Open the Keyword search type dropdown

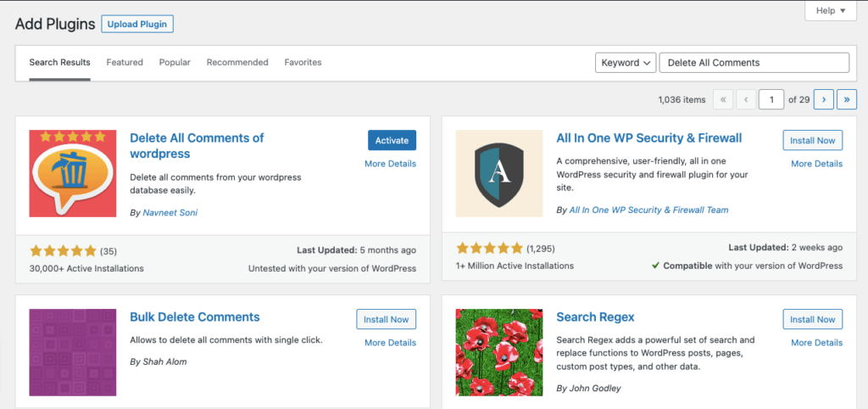pyautogui.click(x=626, y=63)
